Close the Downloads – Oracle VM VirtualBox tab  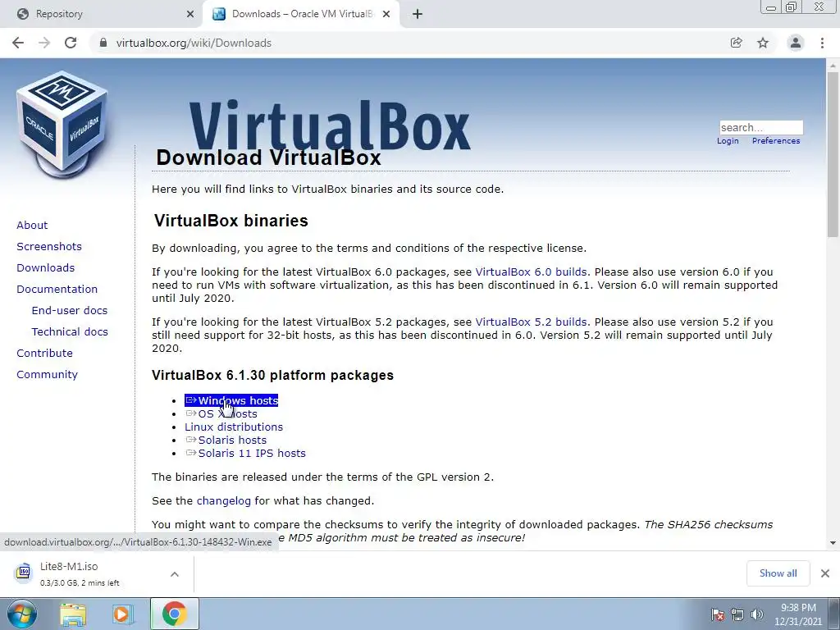pos(386,14)
